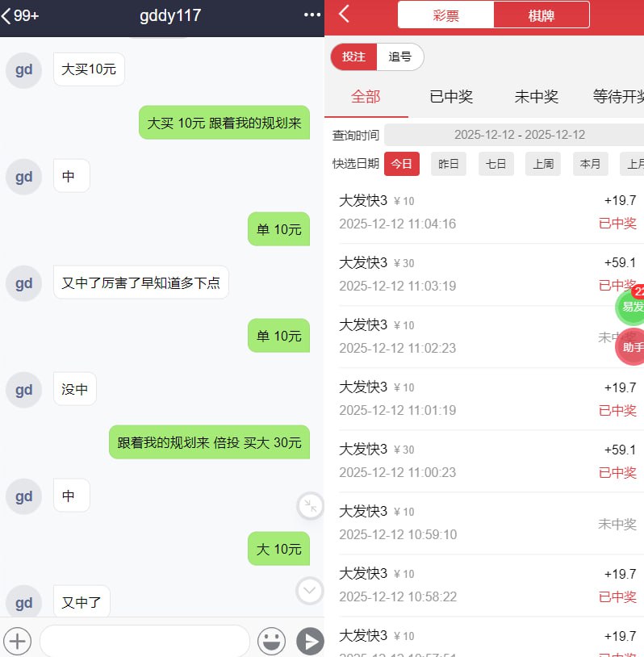644x657 pixels.
Task: Tap the chat back arrow beside 99+
Action: [x=6, y=16]
